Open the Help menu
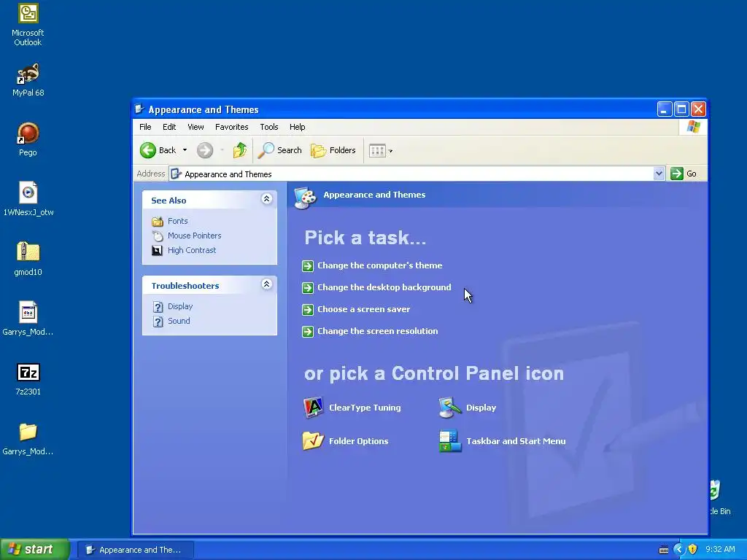This screenshot has height=560, width=747. 298,127
